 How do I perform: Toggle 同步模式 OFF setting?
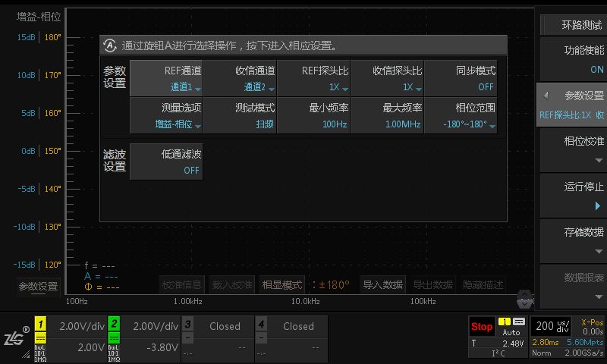[461, 78]
